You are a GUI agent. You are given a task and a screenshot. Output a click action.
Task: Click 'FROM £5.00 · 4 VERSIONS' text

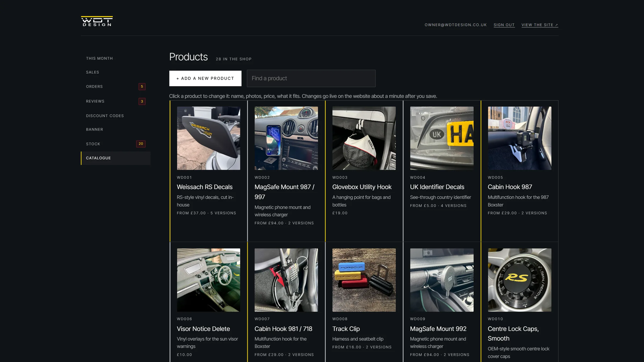click(x=438, y=206)
